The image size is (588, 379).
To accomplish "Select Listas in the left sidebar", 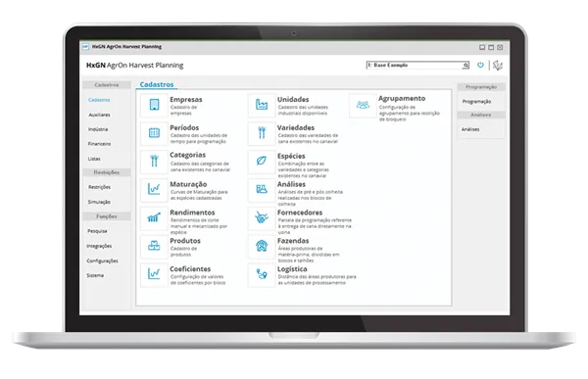I will point(94,159).
